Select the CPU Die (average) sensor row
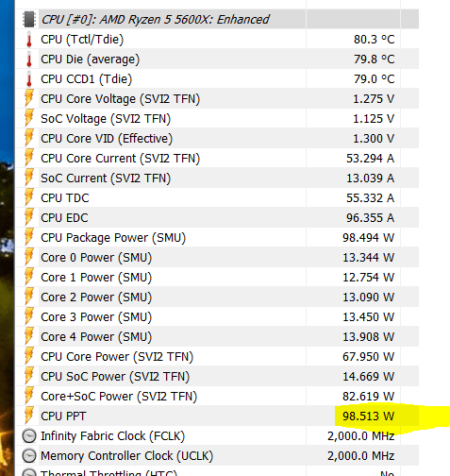 [217, 59]
